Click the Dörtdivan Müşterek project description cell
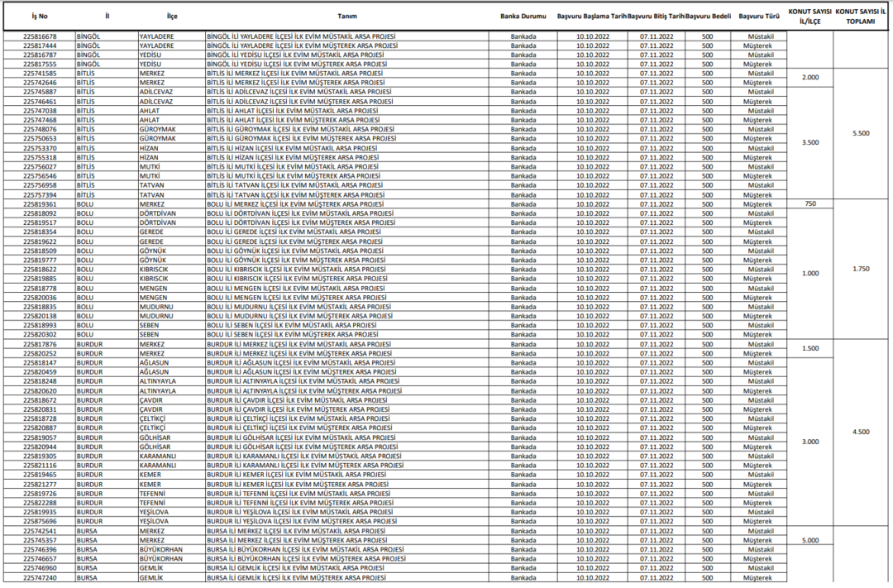Screen dimensions: 893x588 [300, 222]
